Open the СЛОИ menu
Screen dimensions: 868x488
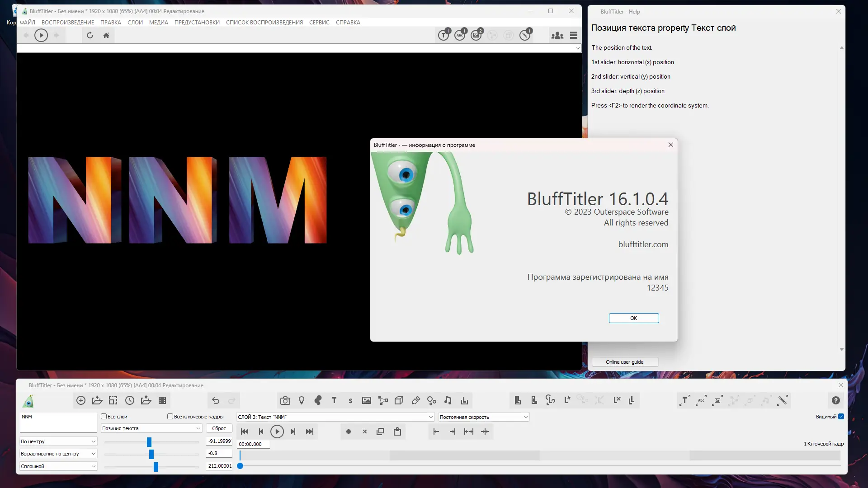[135, 22]
